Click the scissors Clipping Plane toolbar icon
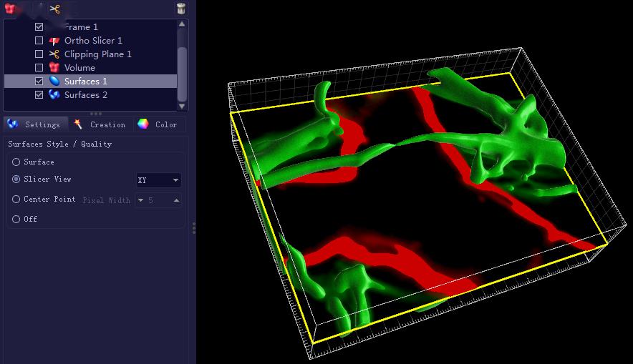 coord(54,9)
